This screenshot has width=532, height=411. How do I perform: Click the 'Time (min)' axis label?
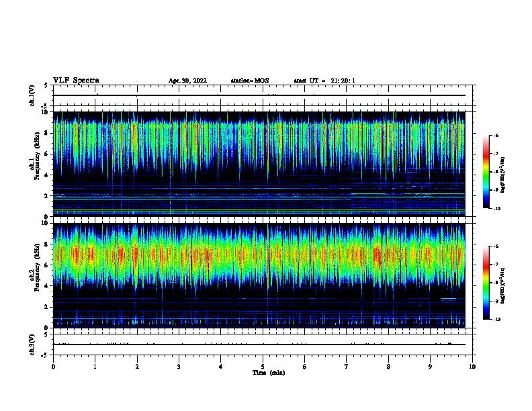click(x=269, y=373)
